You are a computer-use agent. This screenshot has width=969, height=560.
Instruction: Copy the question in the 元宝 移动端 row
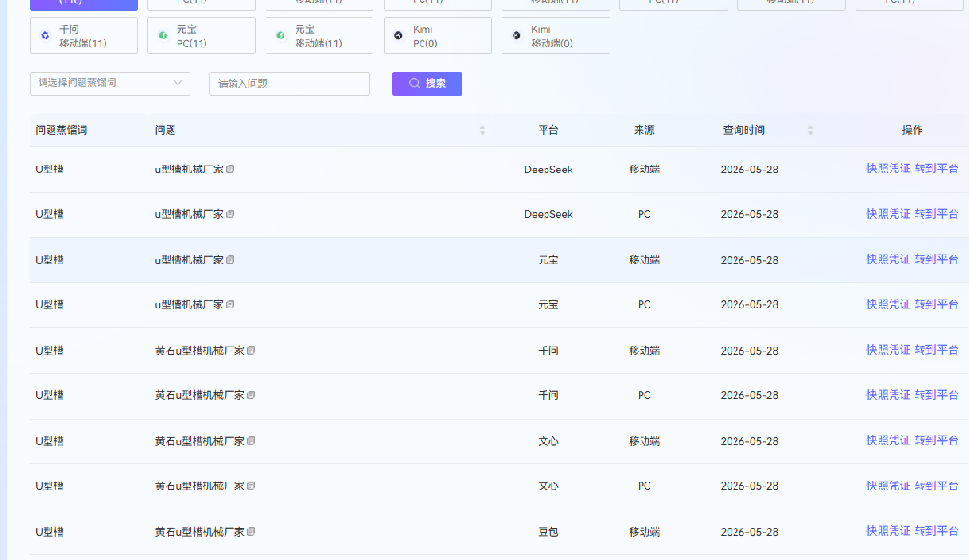230,260
